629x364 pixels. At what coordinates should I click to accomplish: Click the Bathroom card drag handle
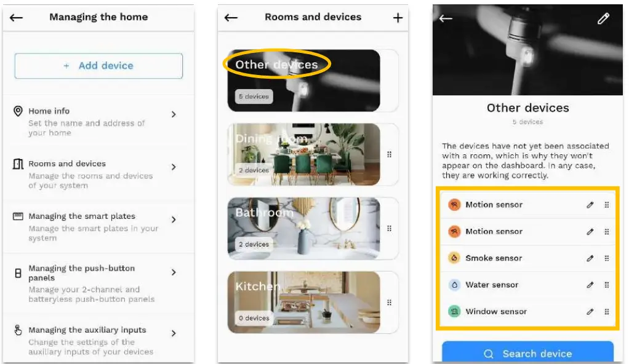coord(389,229)
